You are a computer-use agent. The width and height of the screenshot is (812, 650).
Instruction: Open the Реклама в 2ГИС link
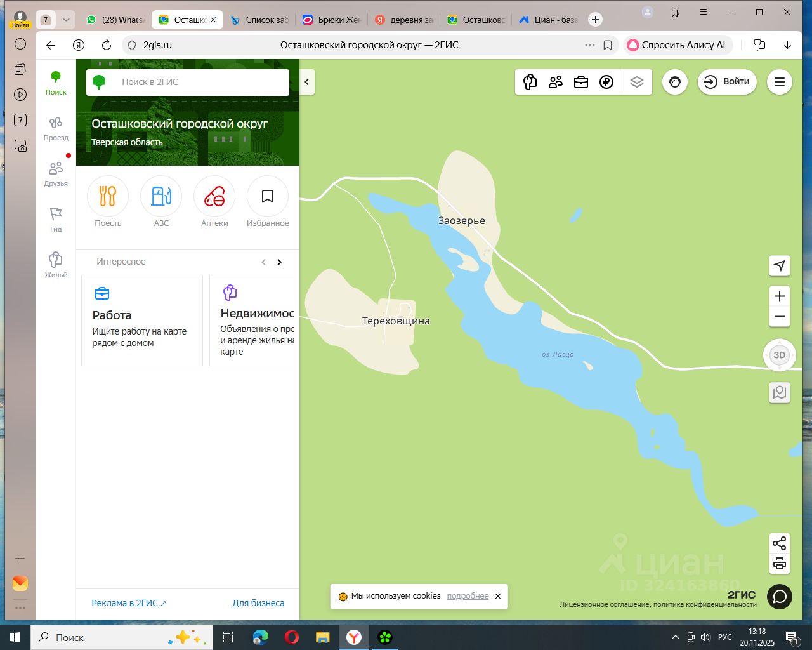tap(129, 603)
